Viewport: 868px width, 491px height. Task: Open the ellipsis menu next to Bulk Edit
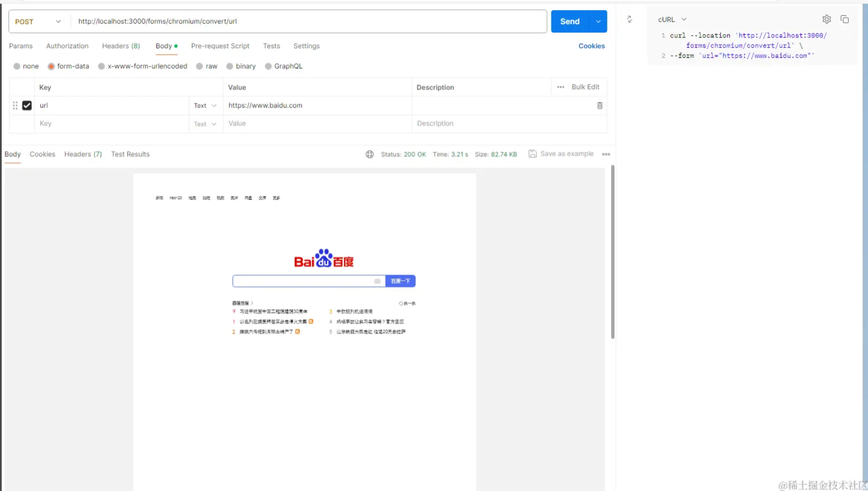pyautogui.click(x=560, y=87)
